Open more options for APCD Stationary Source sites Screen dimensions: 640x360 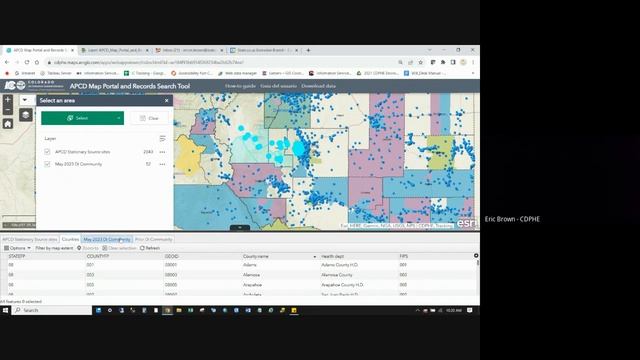pos(162,152)
